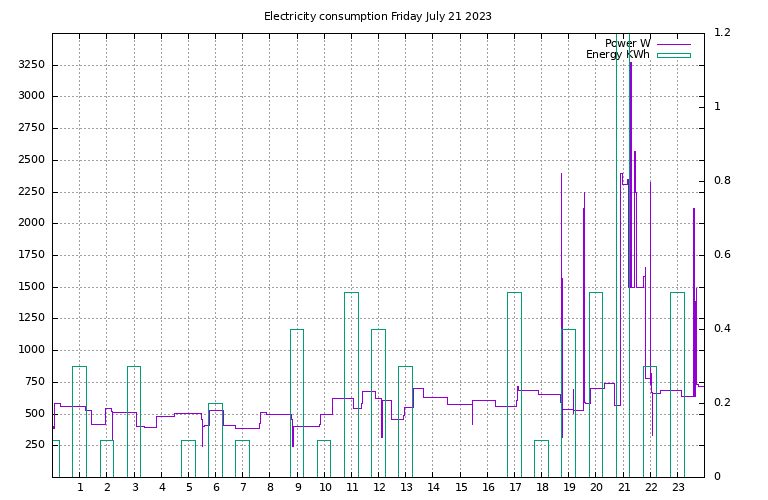Image resolution: width=768 pixels, height=500 pixels.
Task: Click the hour label 8 on x-axis
Action: click(270, 488)
